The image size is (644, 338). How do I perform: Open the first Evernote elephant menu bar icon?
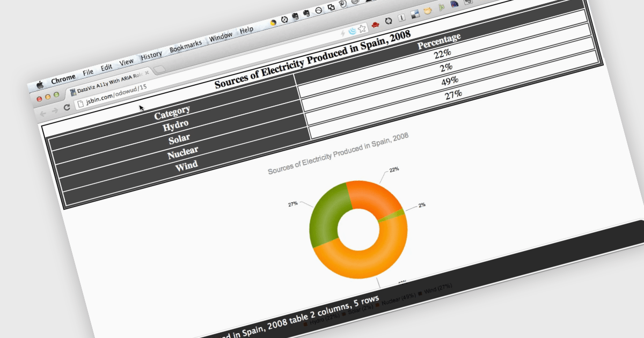[x=295, y=17]
